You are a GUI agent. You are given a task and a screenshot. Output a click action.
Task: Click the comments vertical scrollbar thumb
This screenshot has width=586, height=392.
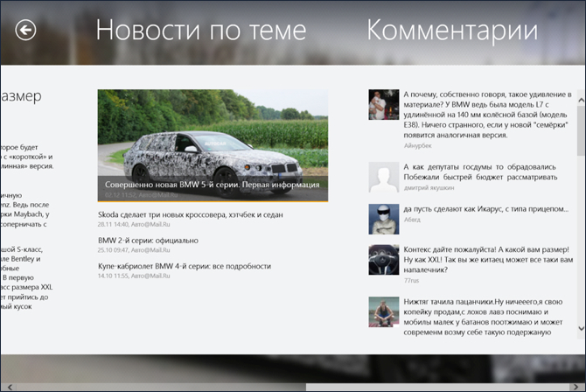click(x=581, y=131)
